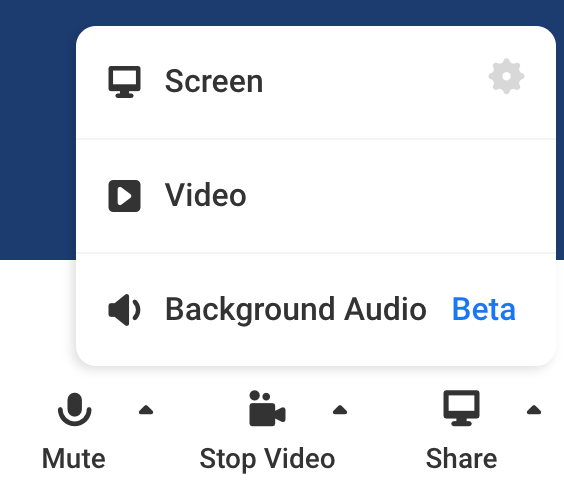
Task: Click the speaker icon beside Background Audio
Action: click(x=124, y=310)
